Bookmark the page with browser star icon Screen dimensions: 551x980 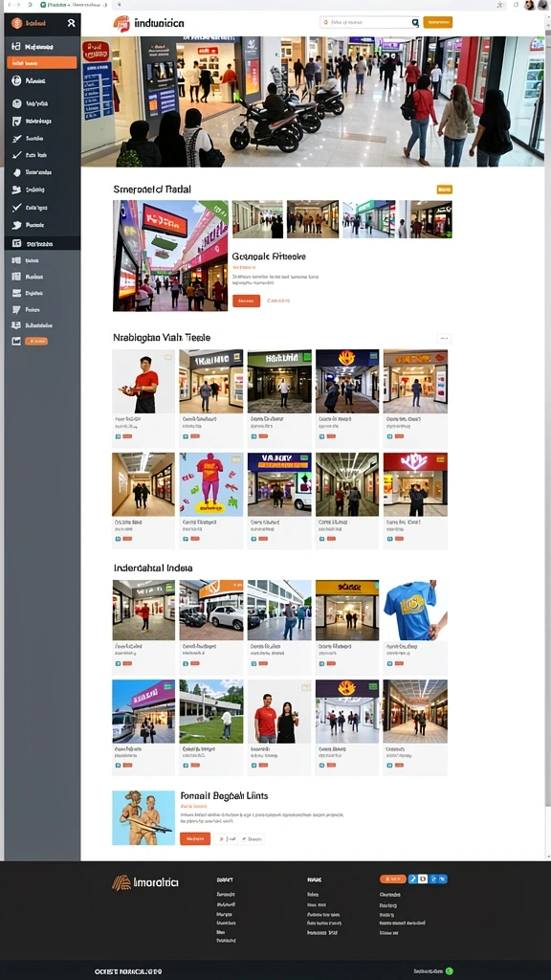[499, 5]
